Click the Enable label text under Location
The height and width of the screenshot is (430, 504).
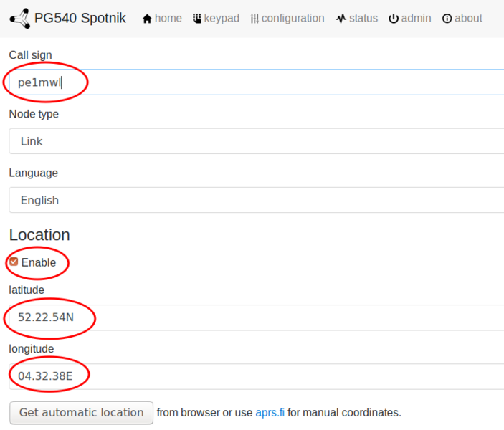[39, 262]
